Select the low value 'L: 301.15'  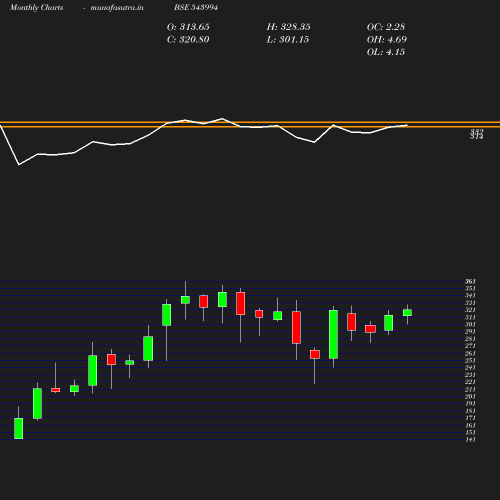[x=288, y=40]
